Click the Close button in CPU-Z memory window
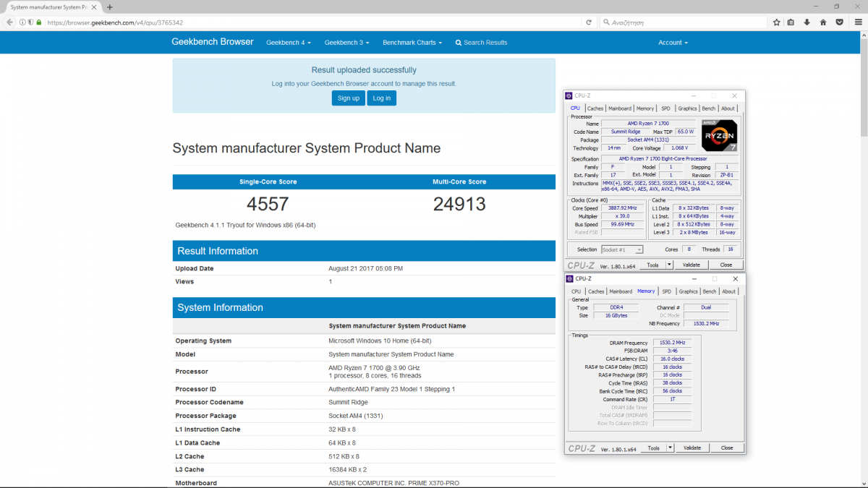Image resolution: width=868 pixels, height=488 pixels. [727, 448]
